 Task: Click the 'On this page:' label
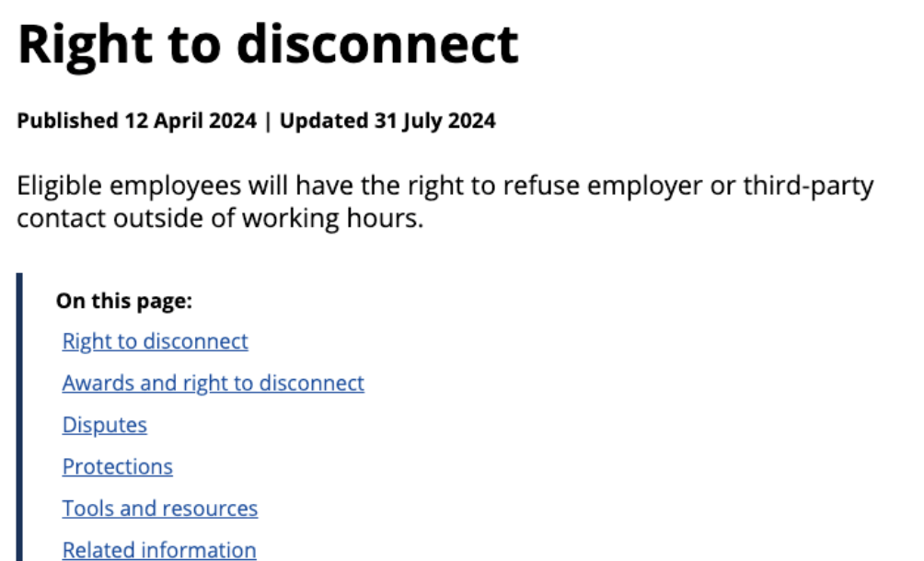tap(123, 301)
